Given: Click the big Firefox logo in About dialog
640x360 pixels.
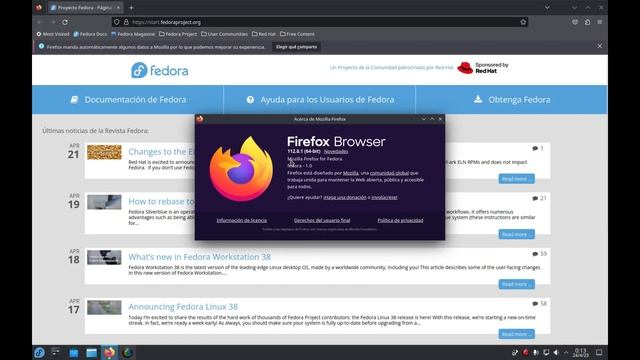Looking at the screenshot, I should tap(241, 169).
